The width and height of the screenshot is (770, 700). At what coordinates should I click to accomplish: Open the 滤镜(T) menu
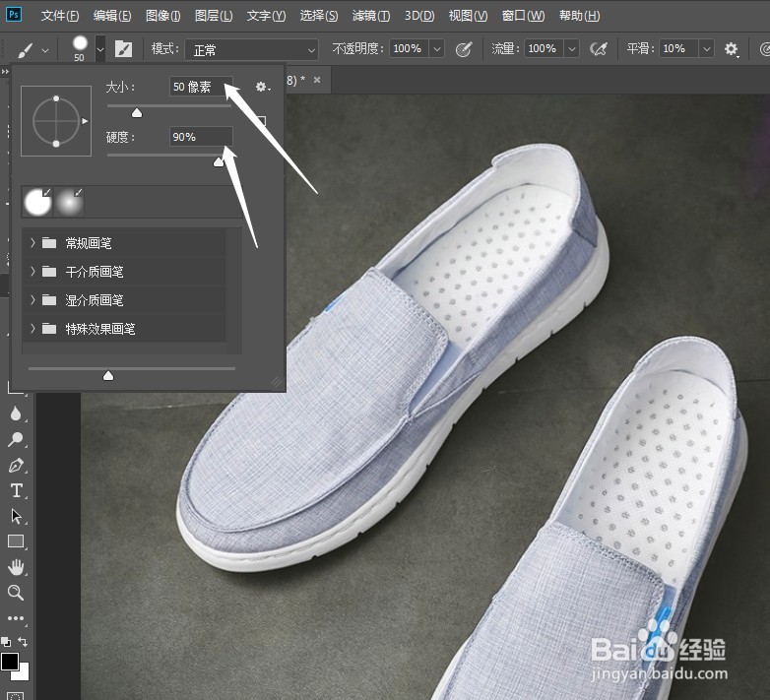point(371,16)
